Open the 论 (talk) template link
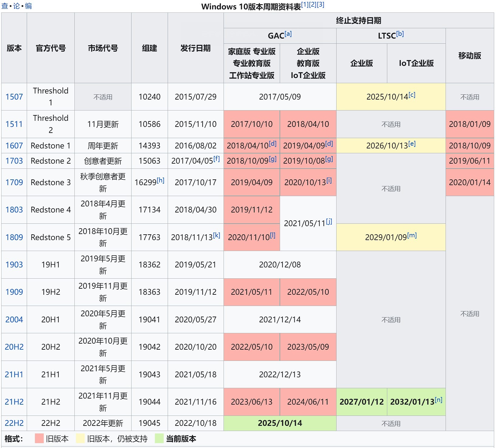 [16, 6]
